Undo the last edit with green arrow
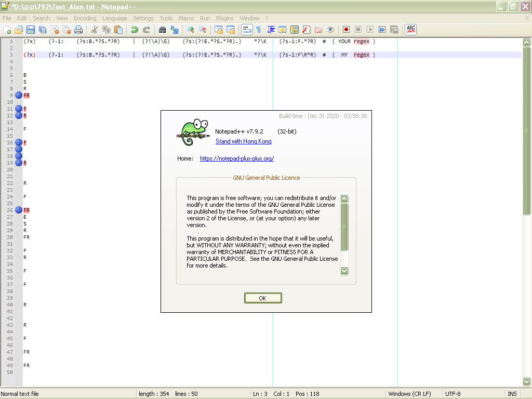 coord(135,30)
